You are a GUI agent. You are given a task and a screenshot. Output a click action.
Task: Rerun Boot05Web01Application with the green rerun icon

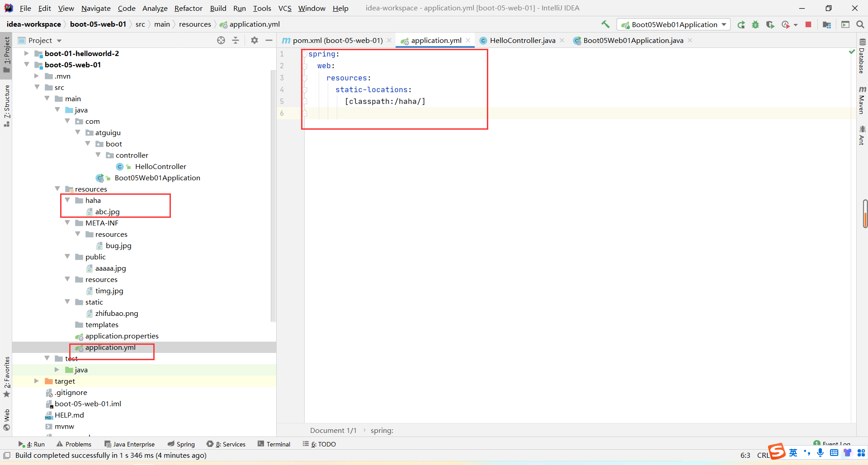click(x=741, y=25)
